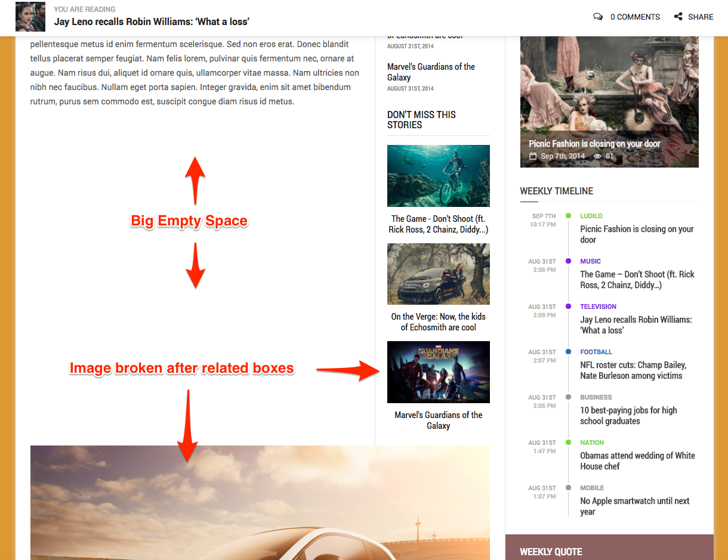
Task: Click the 'AUG 31ST 2:56 PM' timeline timestamp
Action: coord(542,265)
